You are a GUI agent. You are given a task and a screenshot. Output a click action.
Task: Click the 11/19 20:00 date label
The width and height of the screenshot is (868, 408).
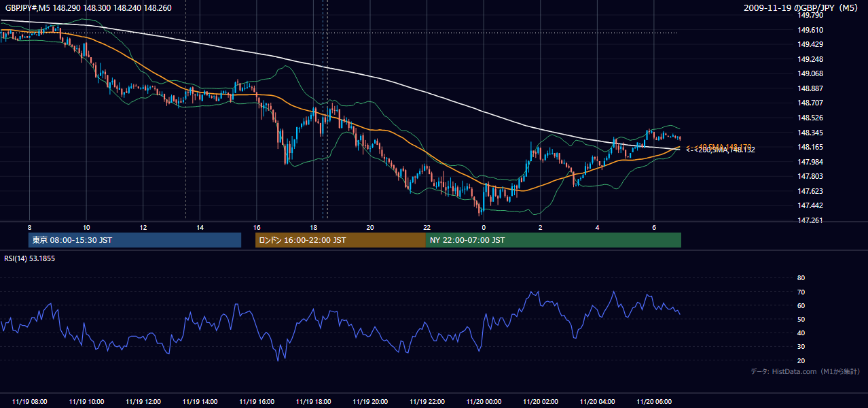pyautogui.click(x=370, y=402)
